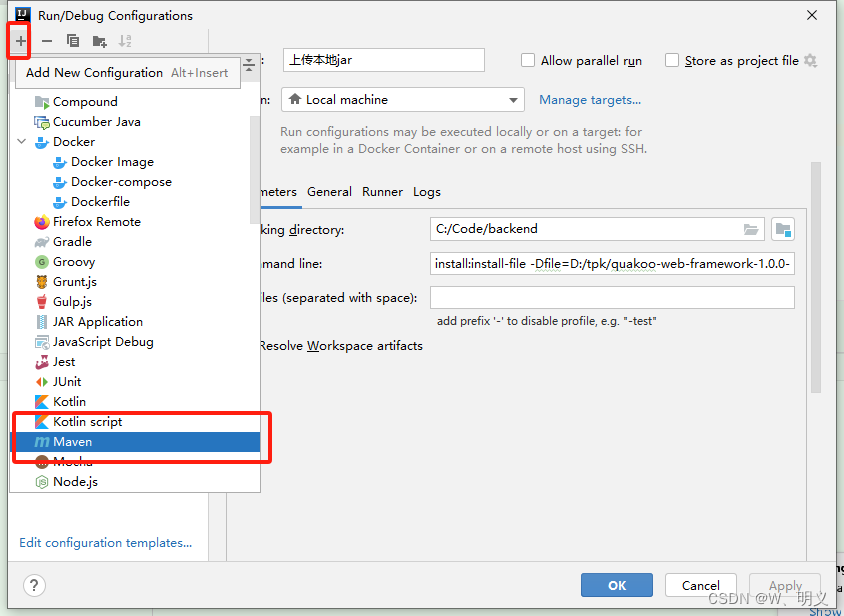Open Manage targets link
The width and height of the screenshot is (844, 616).
click(590, 100)
